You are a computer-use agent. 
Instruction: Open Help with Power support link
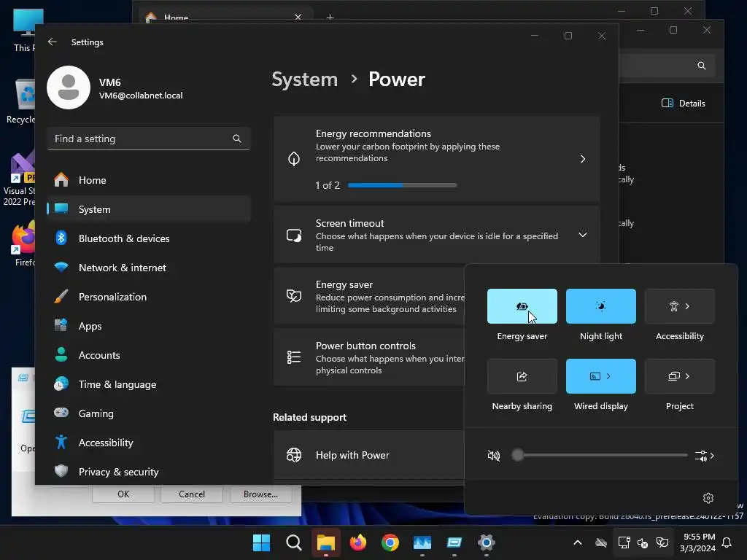[x=369, y=455]
